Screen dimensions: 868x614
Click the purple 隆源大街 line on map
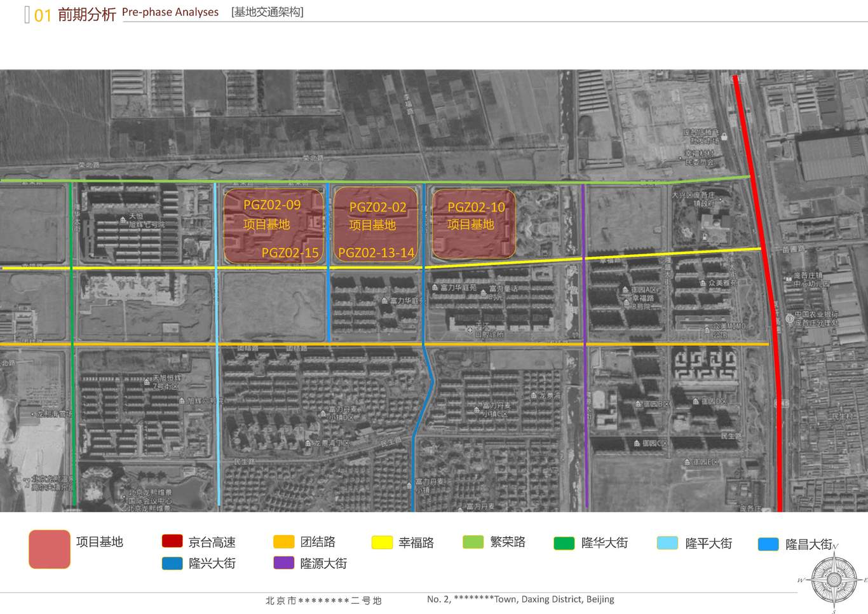click(585, 346)
